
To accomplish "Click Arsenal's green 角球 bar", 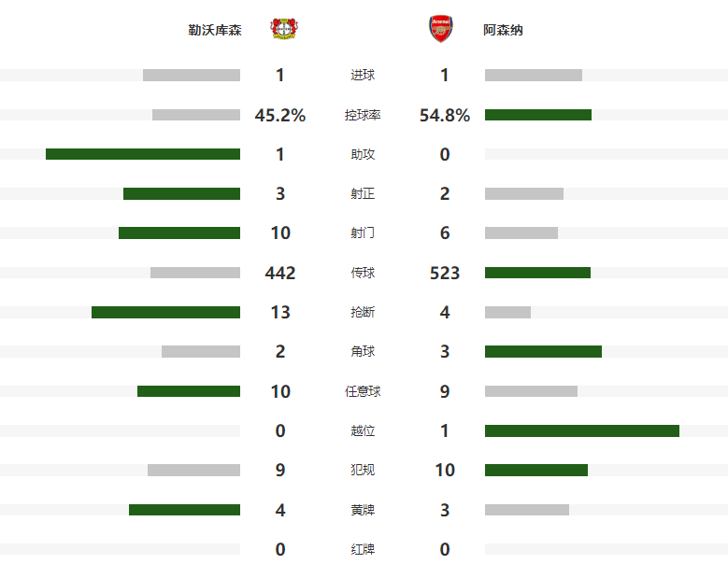I will pos(543,352).
